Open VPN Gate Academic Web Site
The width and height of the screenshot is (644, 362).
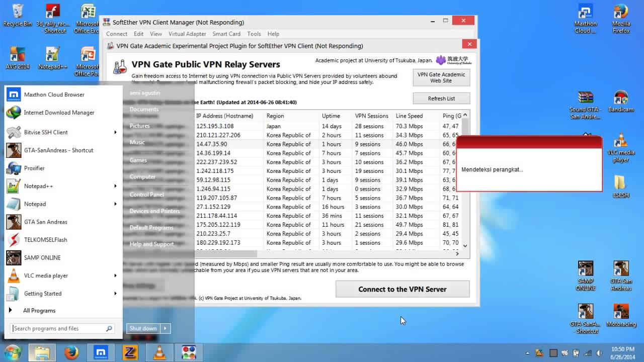(x=441, y=77)
